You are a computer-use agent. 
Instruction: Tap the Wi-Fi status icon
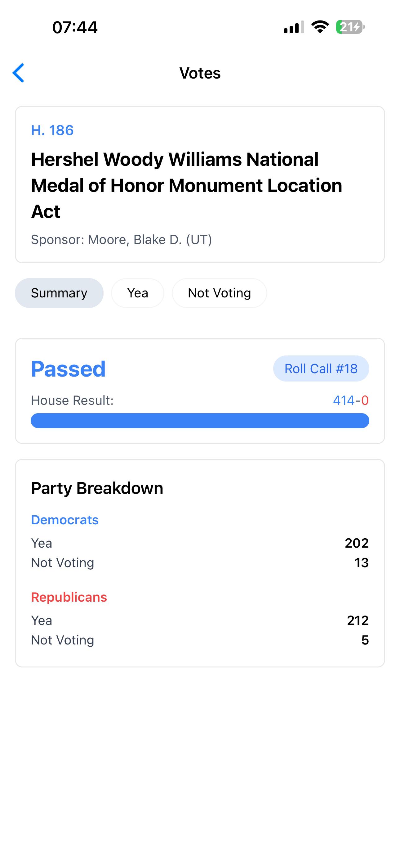click(320, 27)
